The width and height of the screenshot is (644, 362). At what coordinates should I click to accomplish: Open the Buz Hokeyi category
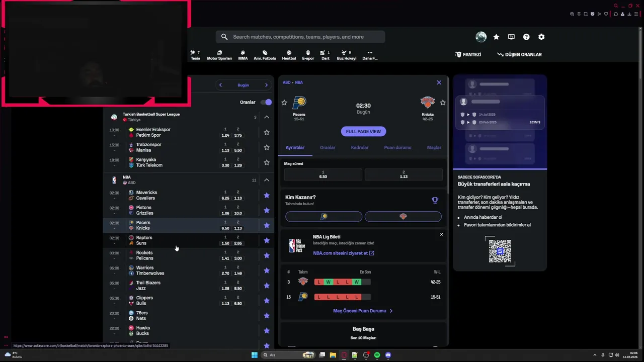347,55
